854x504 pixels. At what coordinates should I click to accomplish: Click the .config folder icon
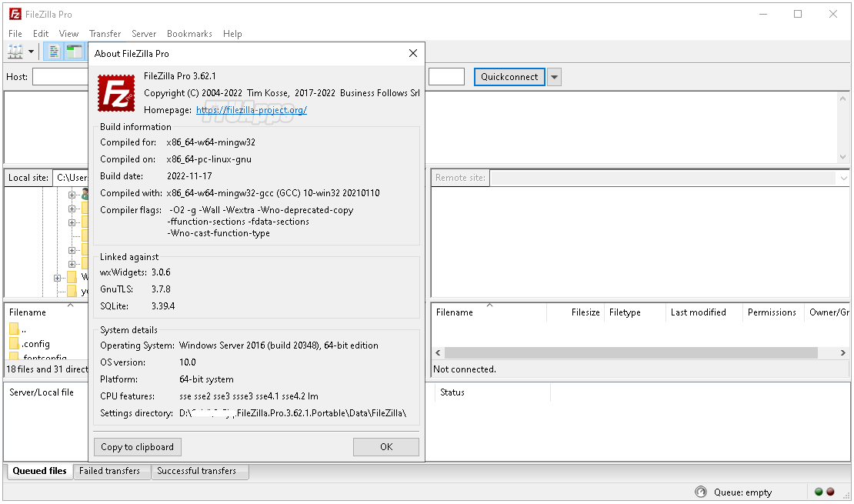tap(15, 344)
